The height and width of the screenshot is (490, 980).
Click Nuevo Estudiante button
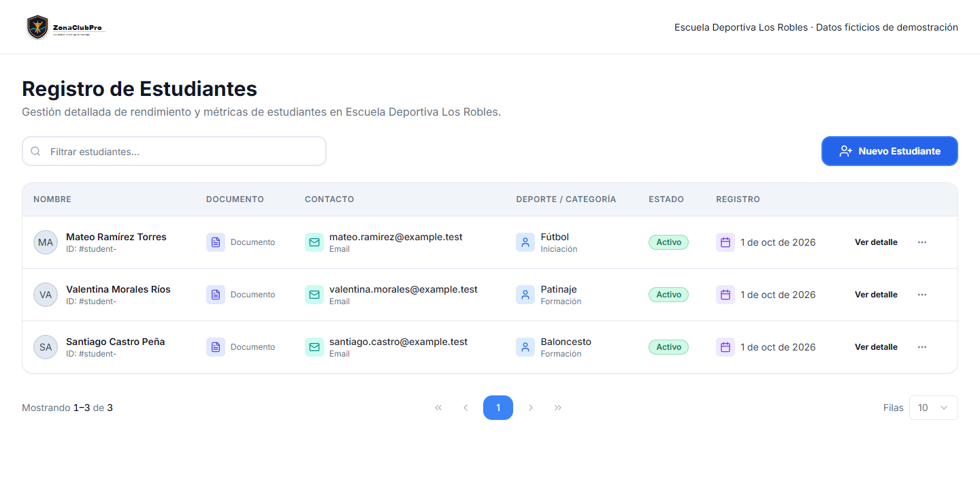coord(889,151)
